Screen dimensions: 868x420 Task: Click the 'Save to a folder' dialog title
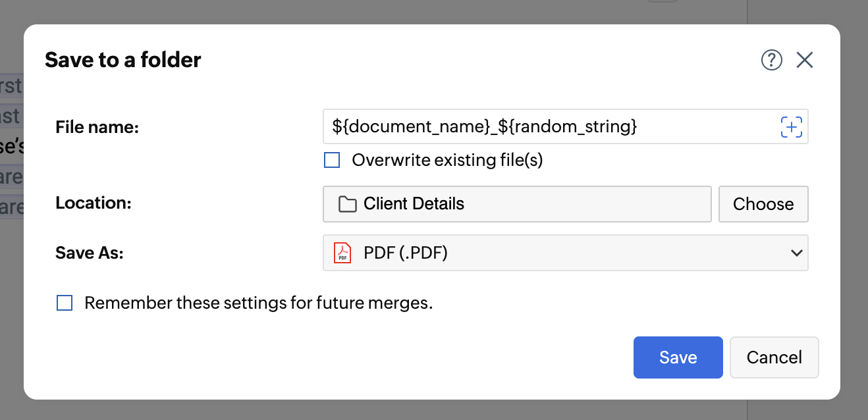123,61
